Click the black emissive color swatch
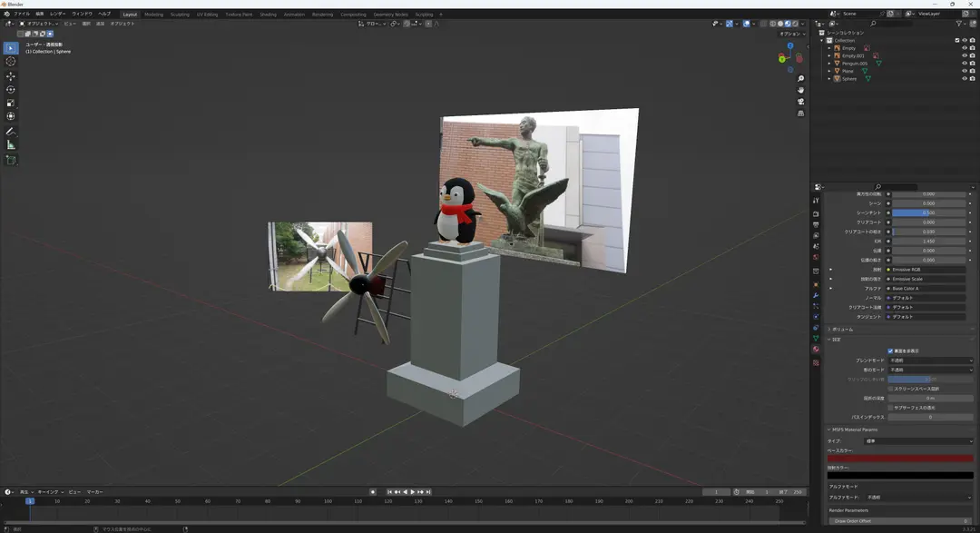This screenshot has height=533, width=980. [x=900, y=476]
